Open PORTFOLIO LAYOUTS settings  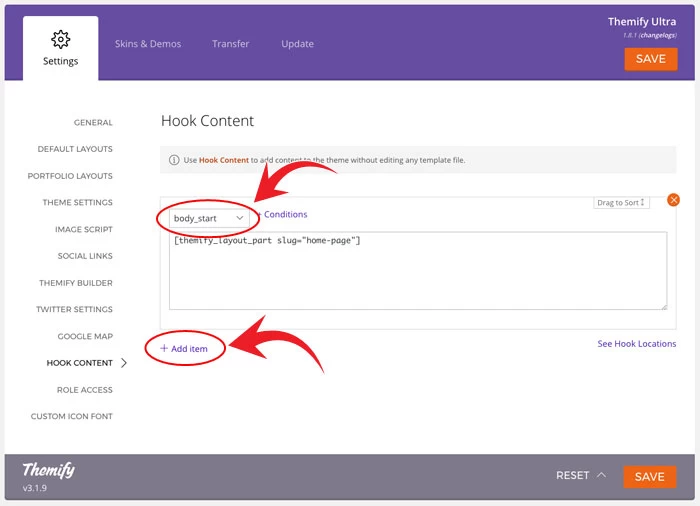(x=70, y=176)
